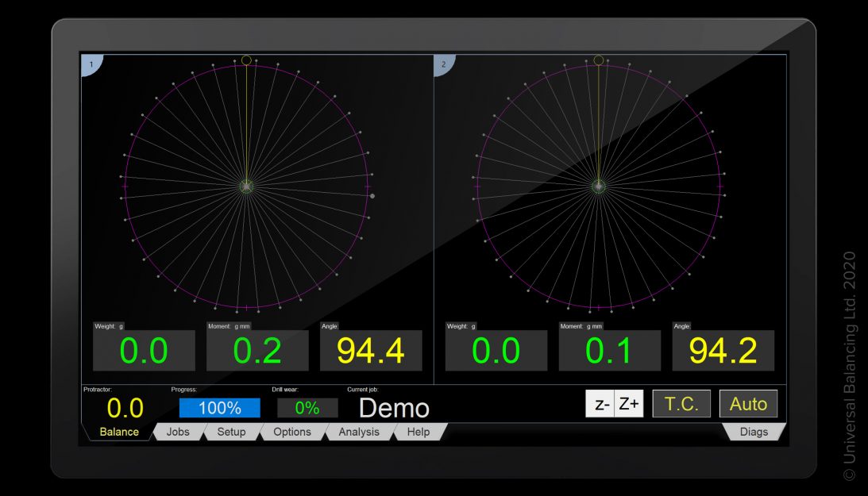Click the center of plane 1 polar plot

(246, 186)
